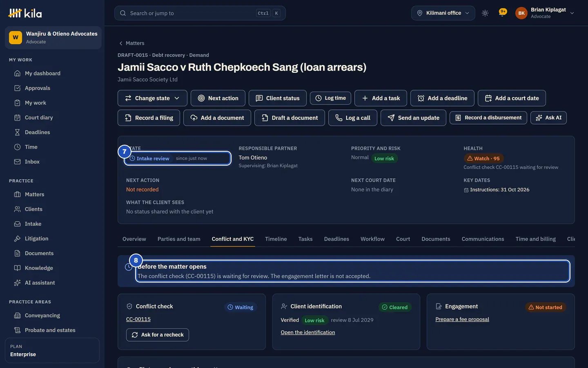The width and height of the screenshot is (588, 368).
Task: Click the Draft a document button
Action: point(290,118)
